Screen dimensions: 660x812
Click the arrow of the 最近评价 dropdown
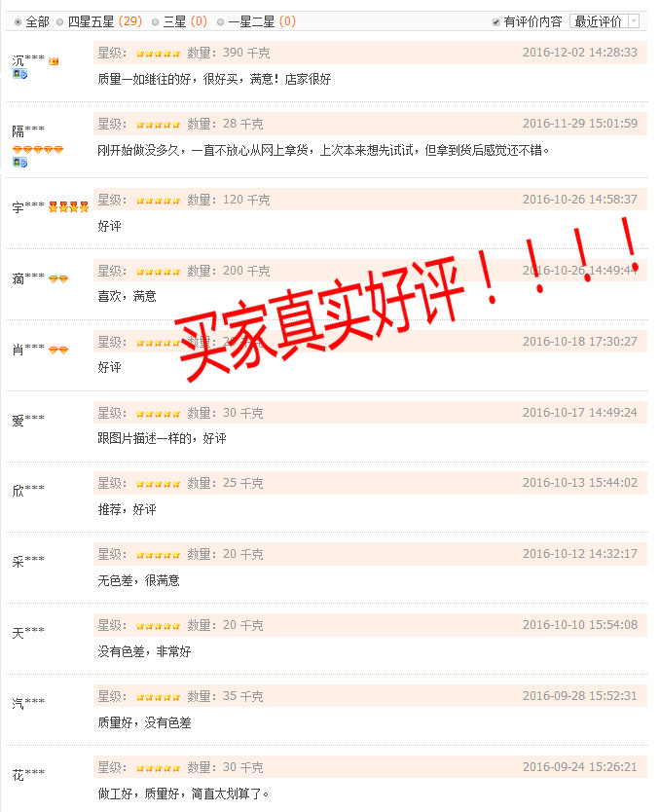click(x=634, y=21)
